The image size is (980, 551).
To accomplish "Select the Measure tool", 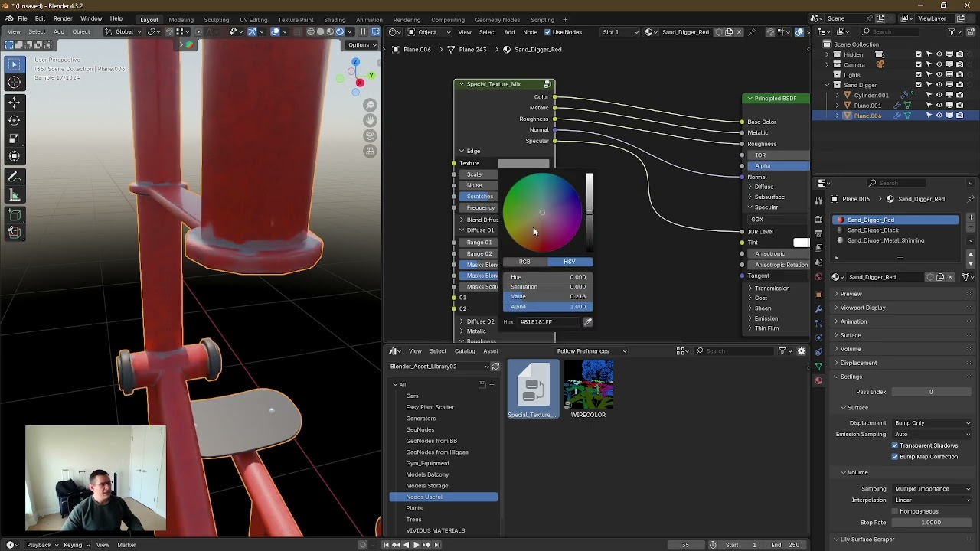I will pos(15,194).
